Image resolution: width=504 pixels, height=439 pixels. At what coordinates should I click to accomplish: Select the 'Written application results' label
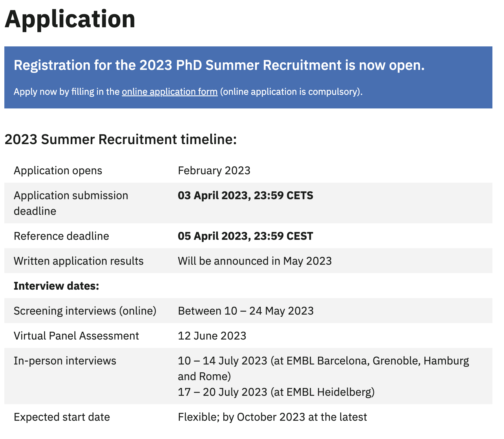(78, 261)
